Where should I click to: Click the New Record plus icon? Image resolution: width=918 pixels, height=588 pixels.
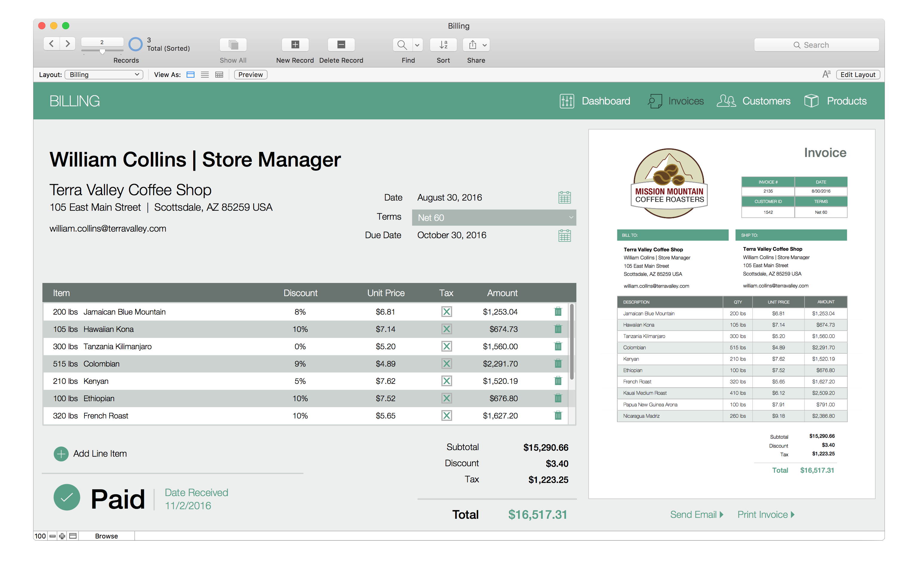pos(295,45)
